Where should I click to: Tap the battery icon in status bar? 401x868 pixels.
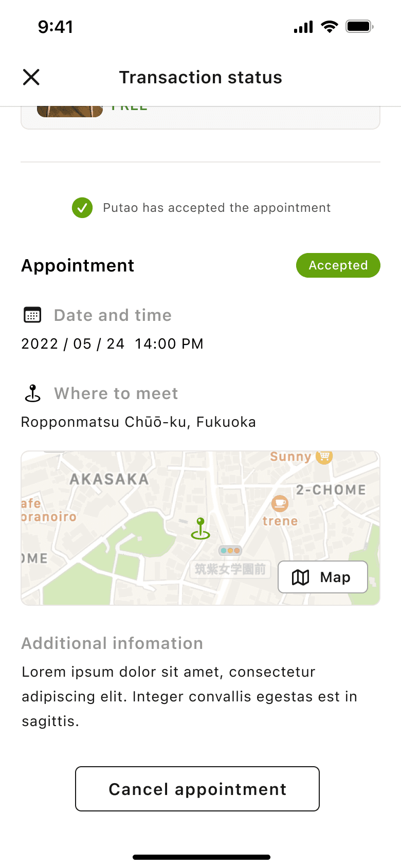359,26
